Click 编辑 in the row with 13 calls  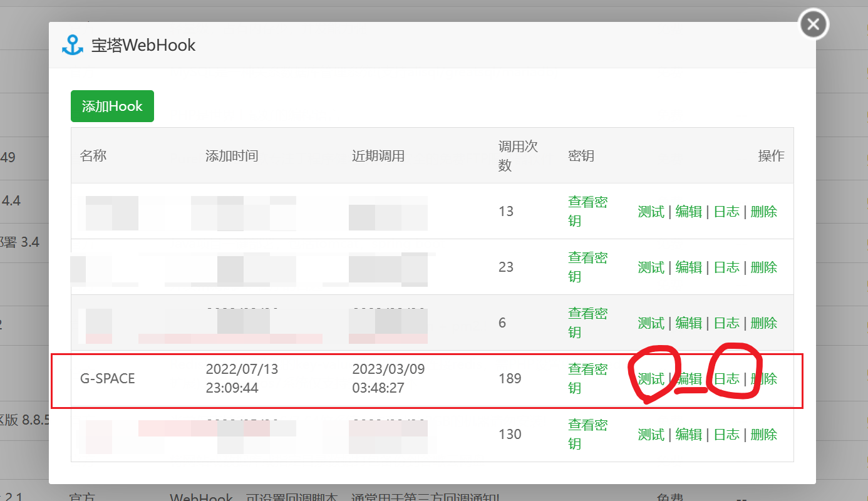[688, 212]
